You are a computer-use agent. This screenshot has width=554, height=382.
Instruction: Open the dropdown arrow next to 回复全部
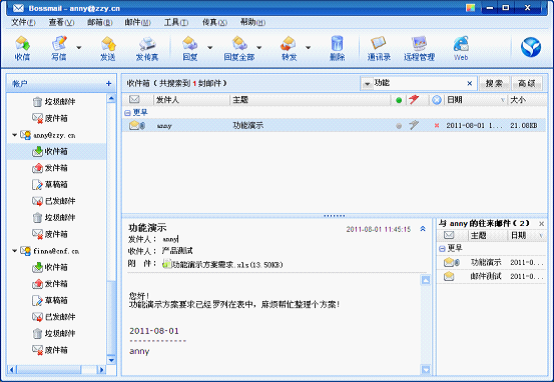(259, 47)
